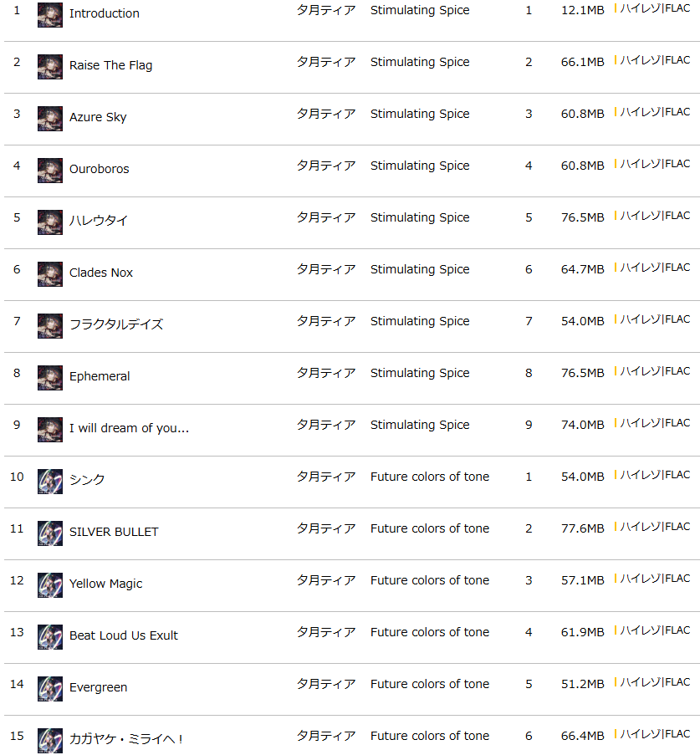This screenshot has width=700, height=755.
Task: Open Future colors of tone in シンク row
Action: click(x=430, y=477)
